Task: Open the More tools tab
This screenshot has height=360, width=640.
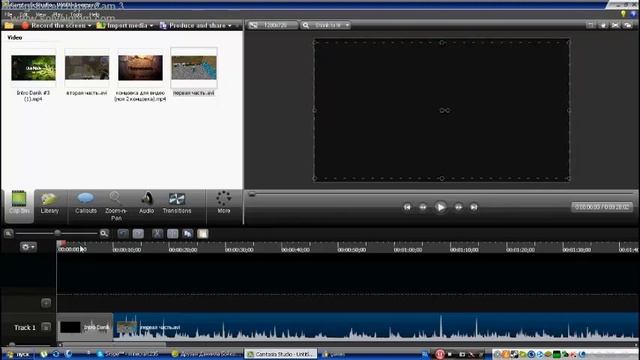Action: click(x=224, y=203)
